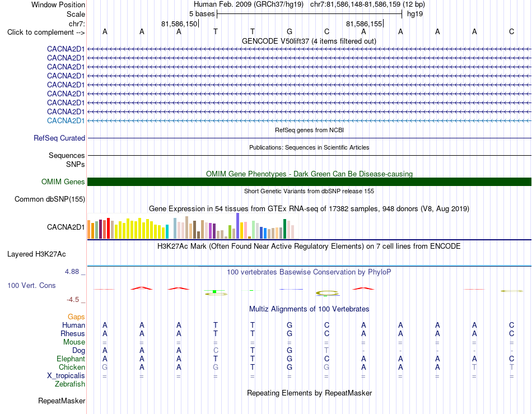532x414 pixels.
Task: Click the cyan GTEx expression bar
Action: coord(167,232)
